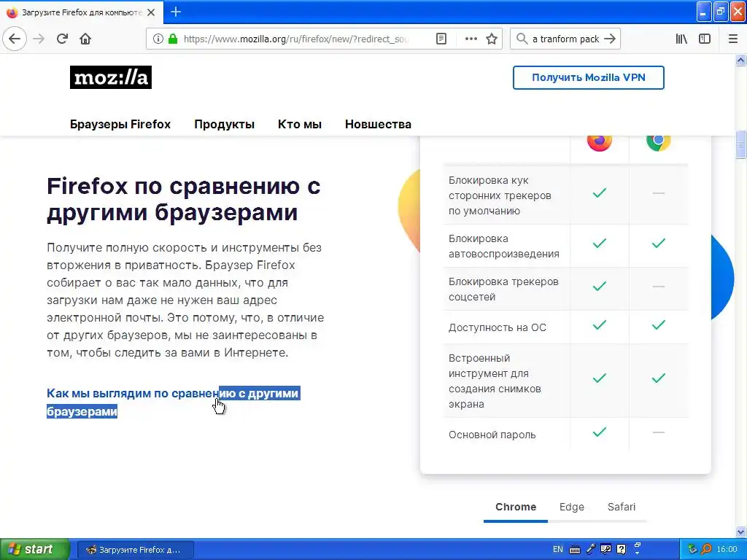Open the Продукты menu
Screen dimensions: 747x560
click(224, 124)
